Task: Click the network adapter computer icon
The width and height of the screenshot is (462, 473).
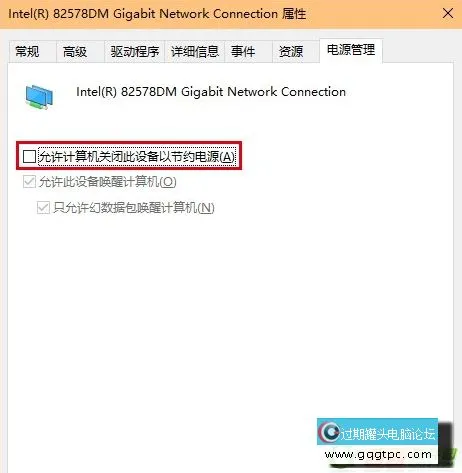Action: pos(39,97)
